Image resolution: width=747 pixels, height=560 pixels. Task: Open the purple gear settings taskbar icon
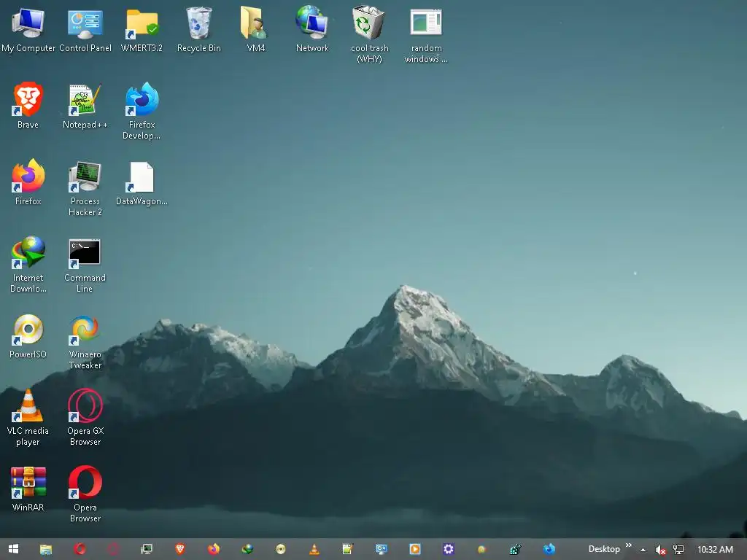pyautogui.click(x=449, y=549)
